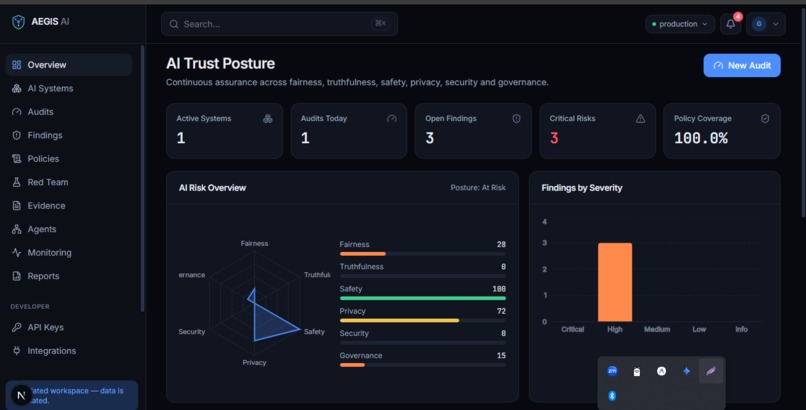Click the Audits Today gauge icon
The height and width of the screenshot is (410, 806).
[392, 119]
